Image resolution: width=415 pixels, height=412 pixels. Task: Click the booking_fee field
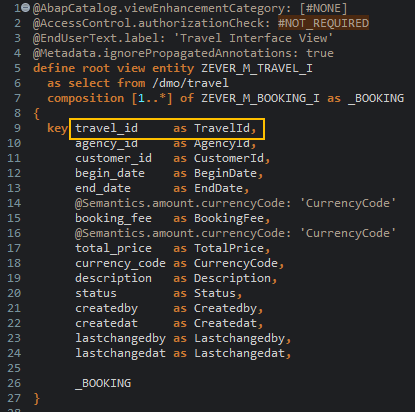tap(113, 218)
